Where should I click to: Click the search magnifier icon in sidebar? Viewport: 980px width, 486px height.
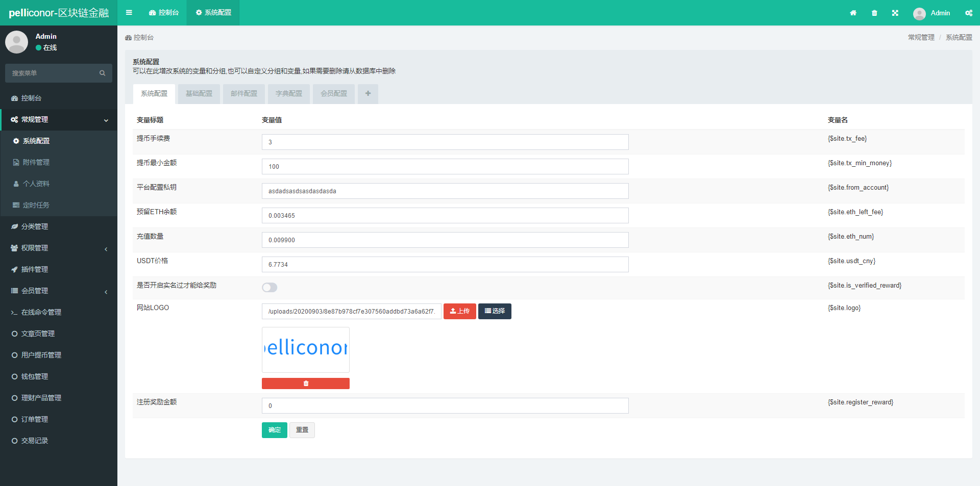click(102, 73)
